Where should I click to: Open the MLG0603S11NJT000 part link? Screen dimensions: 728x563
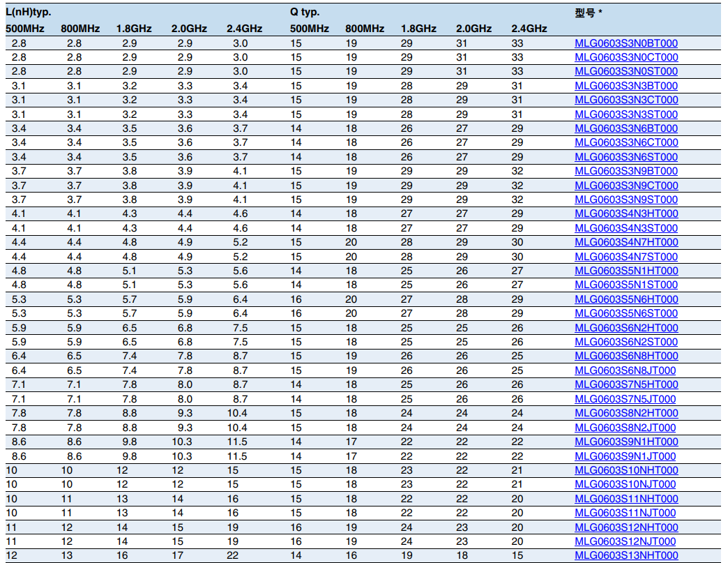pyautogui.click(x=625, y=513)
